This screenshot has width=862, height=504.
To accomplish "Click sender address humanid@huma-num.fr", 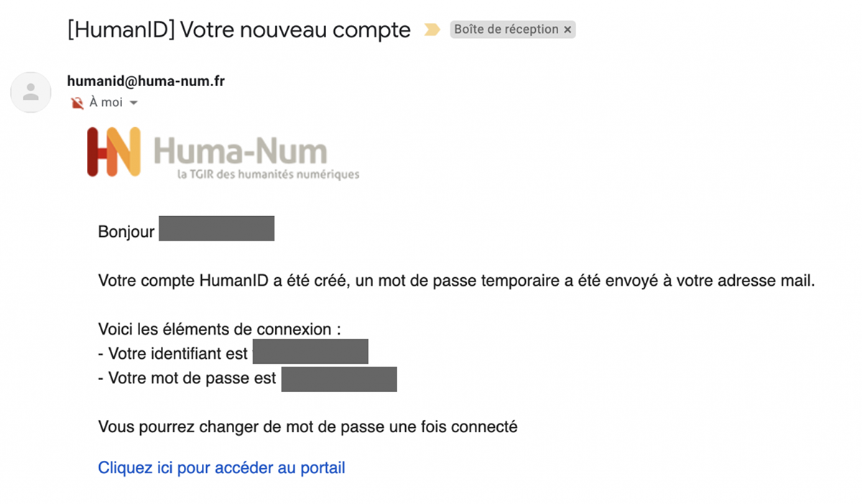I will click(146, 81).
